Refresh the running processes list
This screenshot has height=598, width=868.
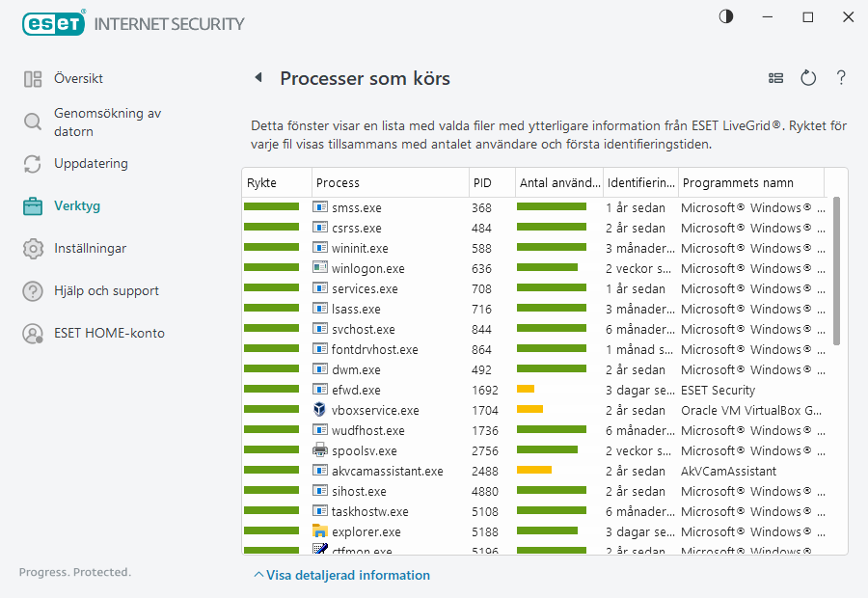pyautogui.click(x=808, y=78)
